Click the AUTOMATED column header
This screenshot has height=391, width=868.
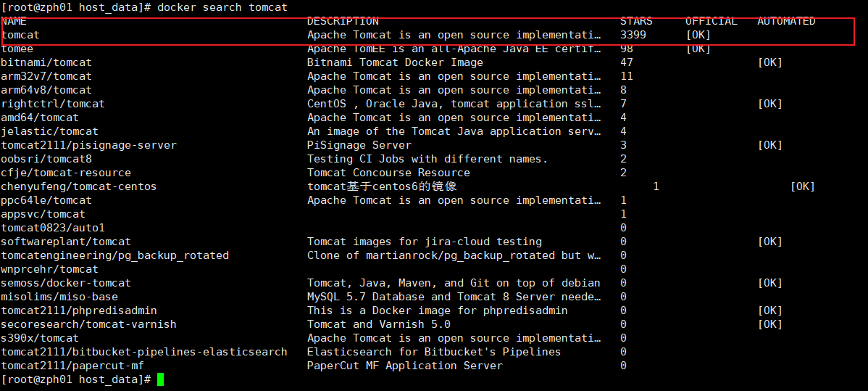(x=787, y=22)
